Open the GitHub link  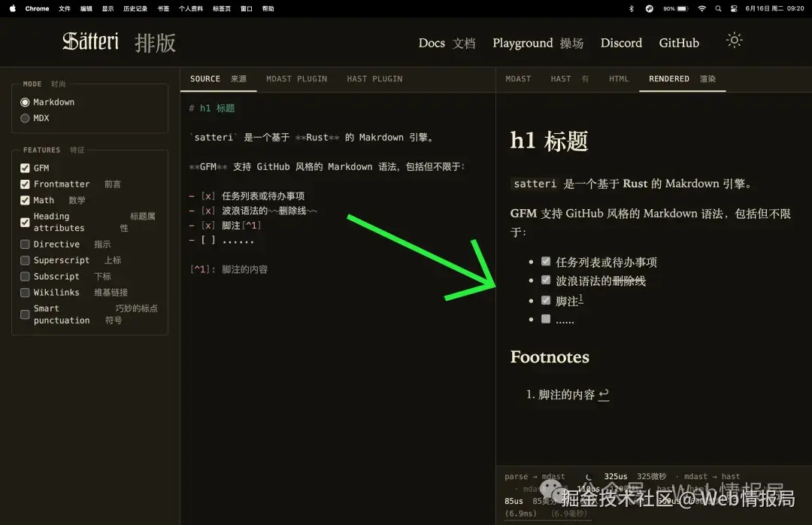pyautogui.click(x=679, y=43)
